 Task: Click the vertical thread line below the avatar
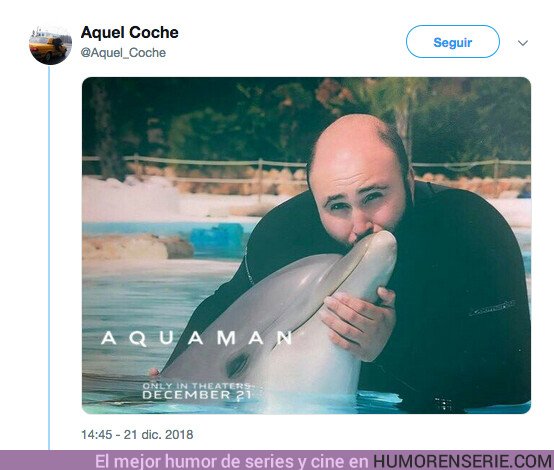[x=49, y=257]
